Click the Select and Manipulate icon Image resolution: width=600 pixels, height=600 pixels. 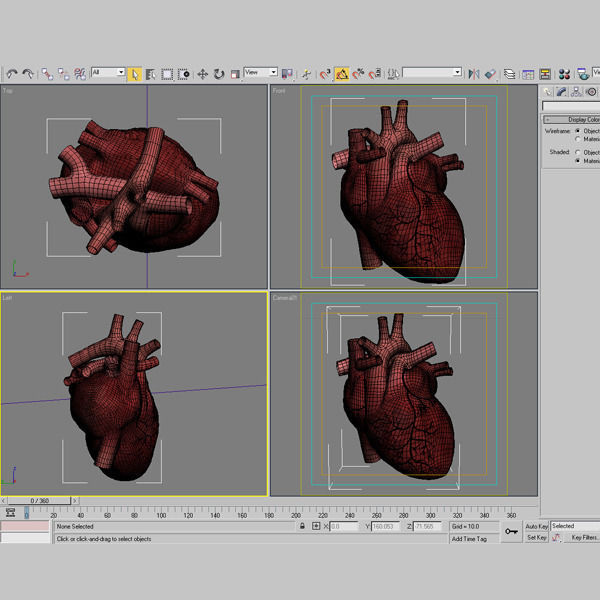[x=306, y=74]
